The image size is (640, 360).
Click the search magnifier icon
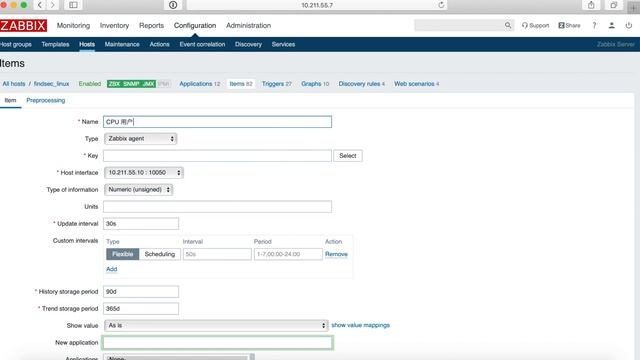point(508,25)
